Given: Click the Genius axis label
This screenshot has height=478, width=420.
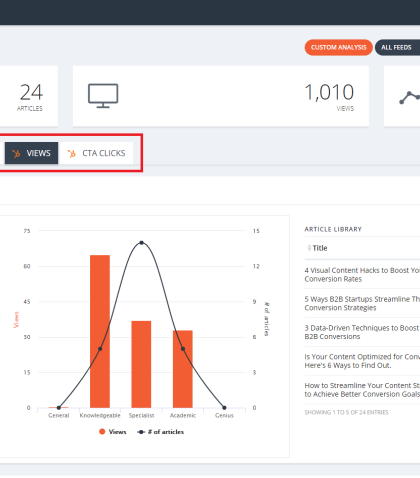Looking at the screenshot, I should (x=224, y=415).
